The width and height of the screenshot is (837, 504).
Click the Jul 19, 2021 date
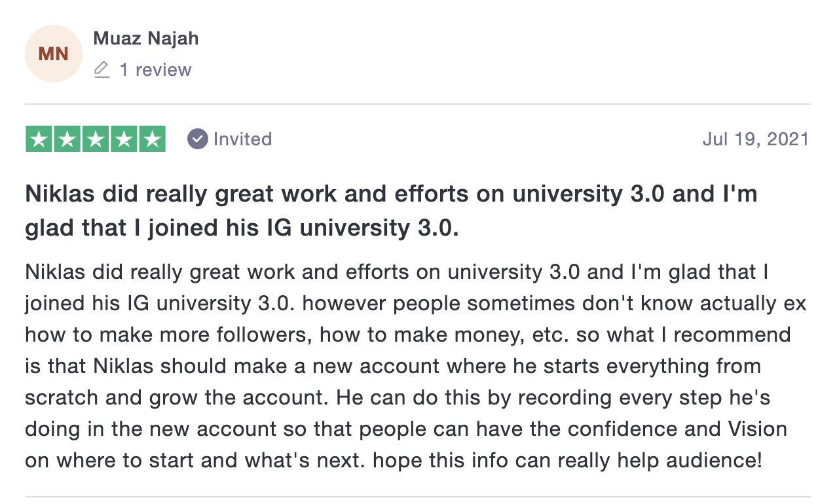point(756,139)
